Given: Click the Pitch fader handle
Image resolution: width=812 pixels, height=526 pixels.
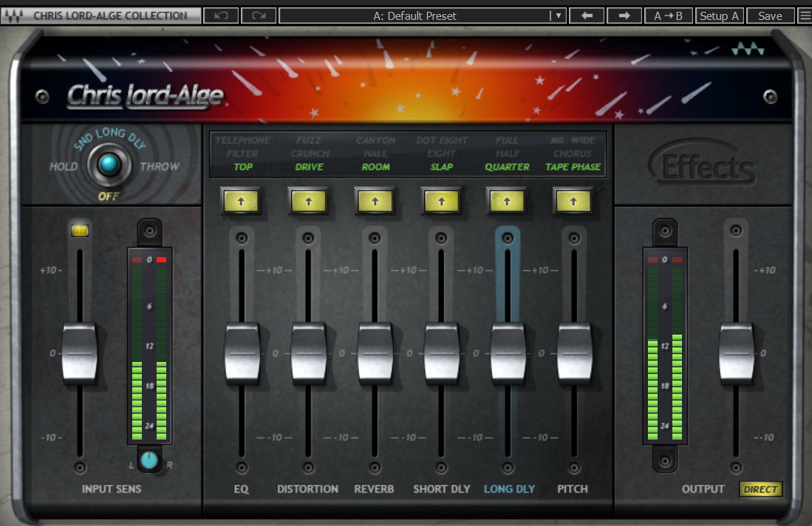Looking at the screenshot, I should 574,353.
